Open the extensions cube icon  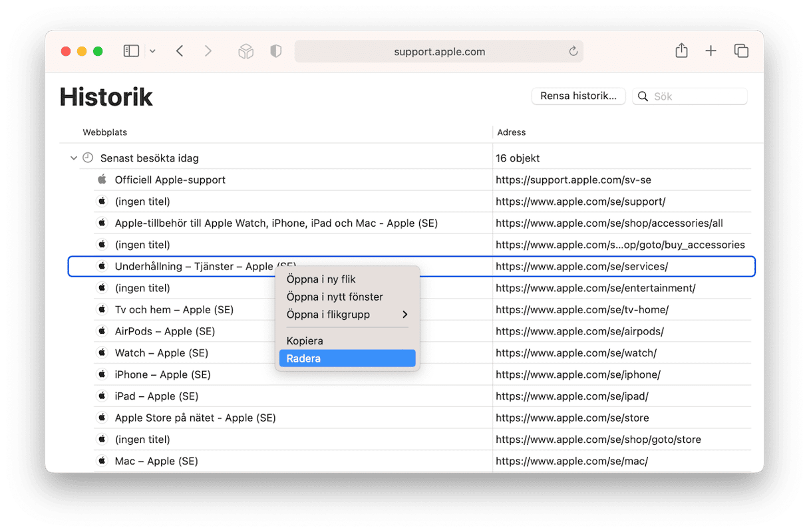[246, 51]
